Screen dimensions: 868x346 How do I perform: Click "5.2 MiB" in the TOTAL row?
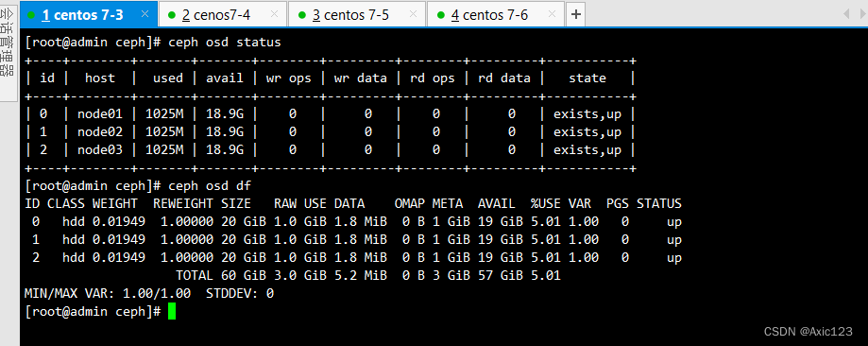point(361,275)
